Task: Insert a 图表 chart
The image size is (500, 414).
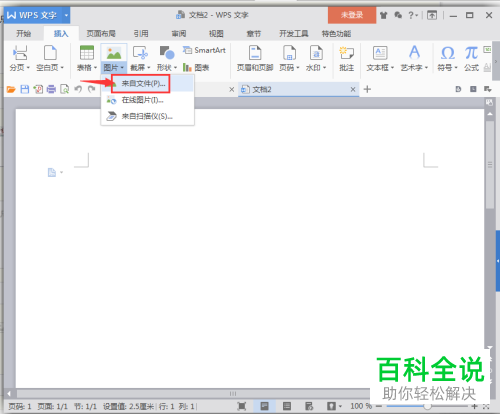Action: pyautogui.click(x=196, y=68)
